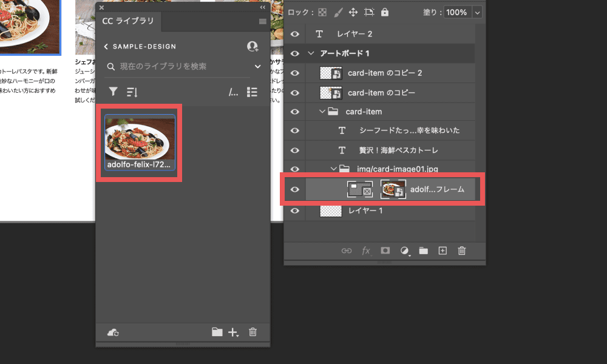Expand the library search options chevron
This screenshot has height=364, width=607.
click(x=257, y=67)
